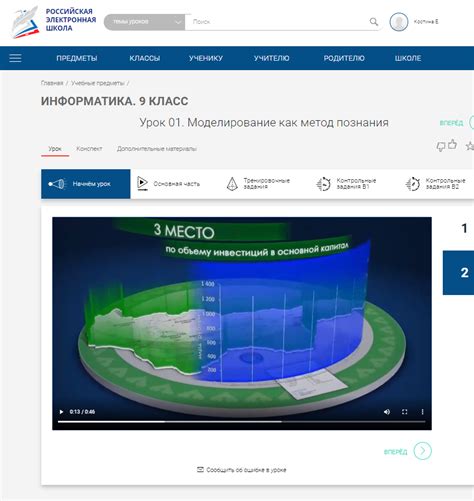Switch to Дополнительные материалы tab
The image size is (474, 501).
(x=157, y=149)
